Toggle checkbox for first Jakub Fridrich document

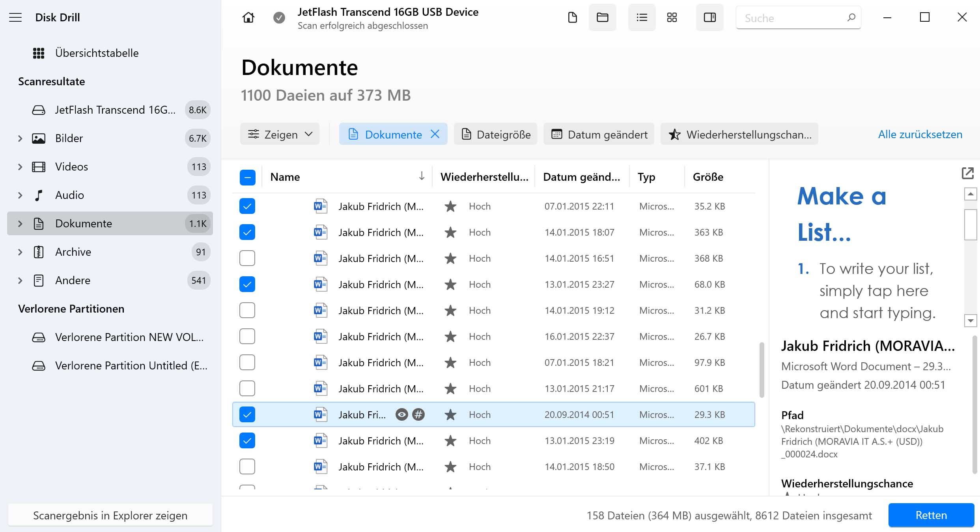point(247,206)
